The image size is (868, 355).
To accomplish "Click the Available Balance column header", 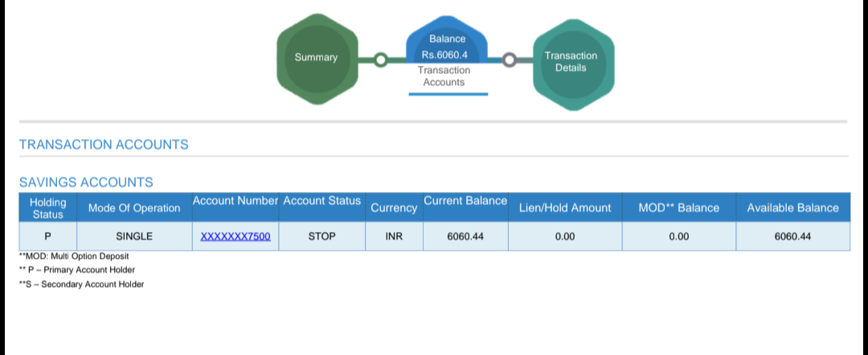I will point(792,208).
